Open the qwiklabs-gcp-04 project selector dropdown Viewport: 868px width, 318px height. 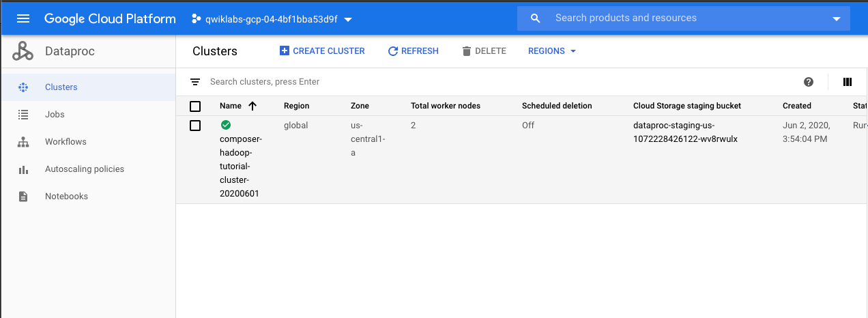pos(272,19)
